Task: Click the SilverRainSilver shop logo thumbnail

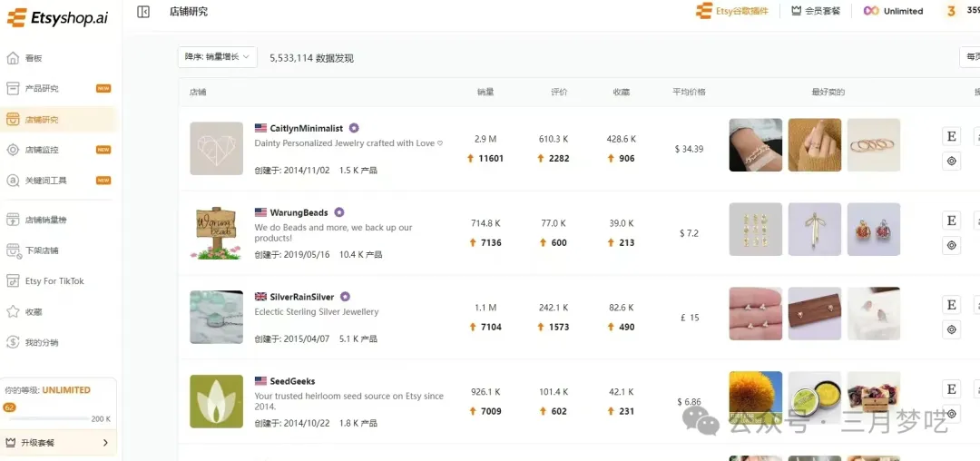Action: point(216,317)
